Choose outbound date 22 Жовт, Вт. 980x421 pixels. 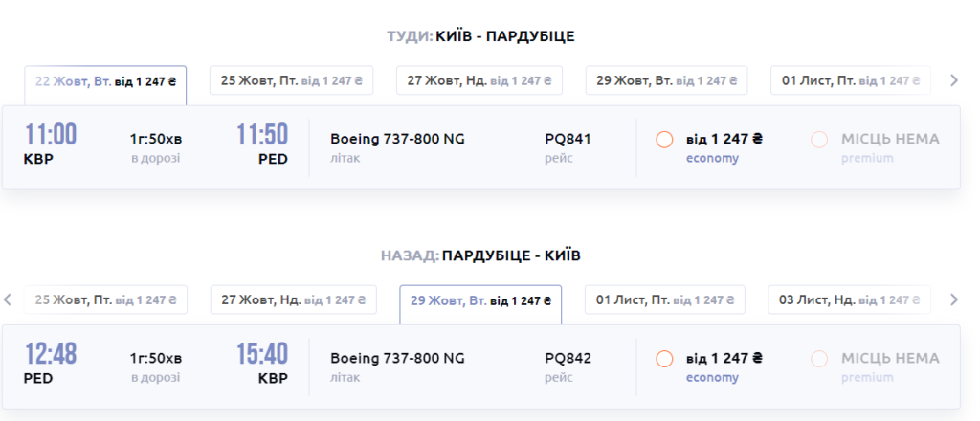[x=105, y=81]
